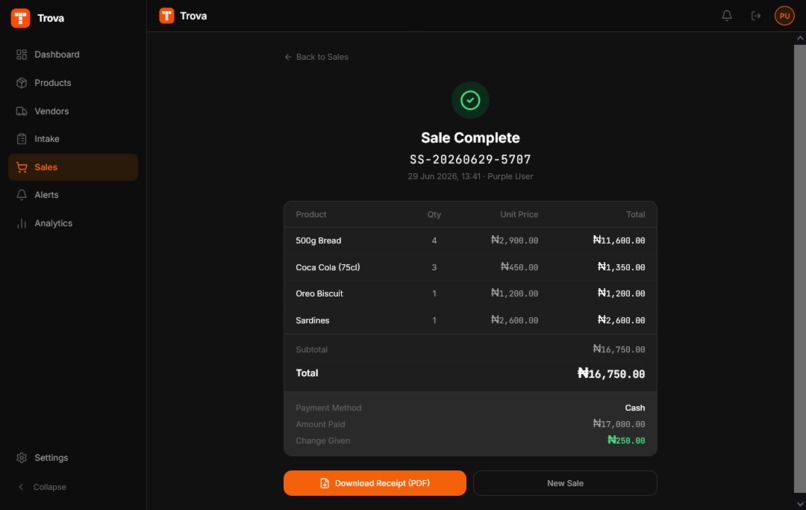Go to Dashboard in the sidebar
The image size is (806, 510).
[x=73, y=54]
